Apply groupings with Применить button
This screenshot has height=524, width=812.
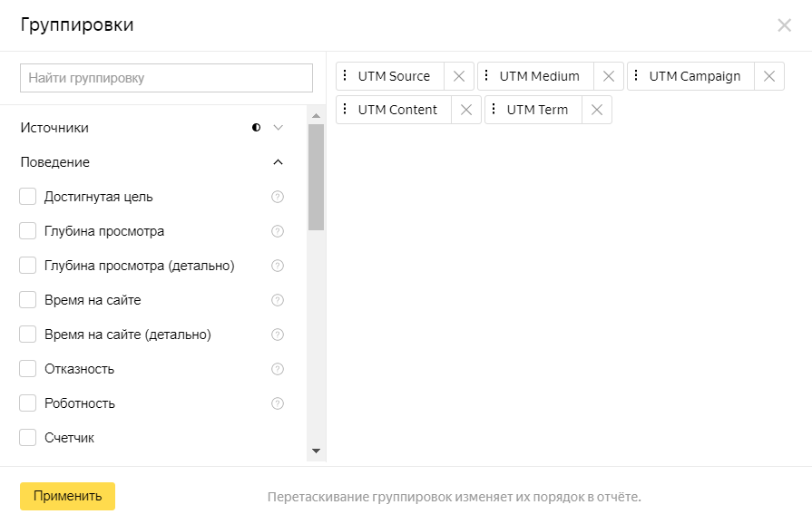[67, 496]
